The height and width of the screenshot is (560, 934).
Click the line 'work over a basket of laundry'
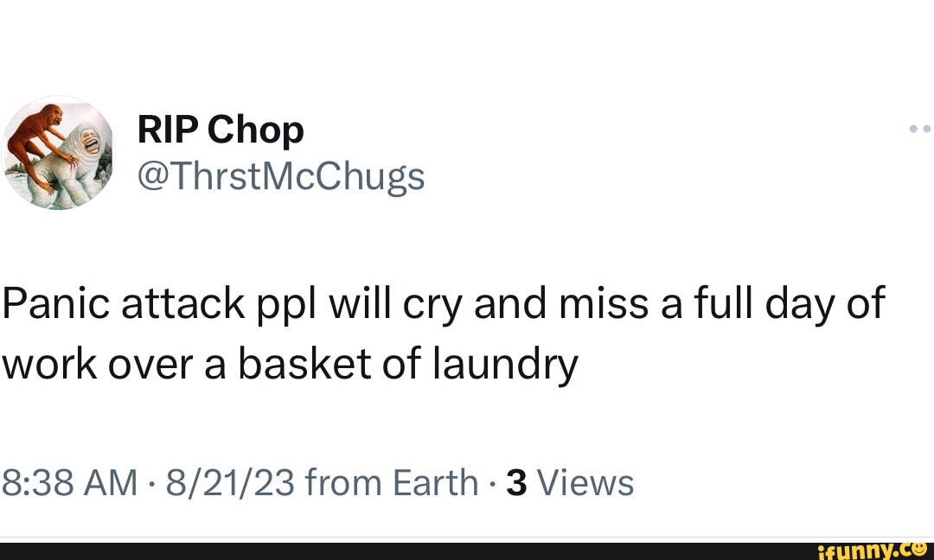[x=289, y=366]
